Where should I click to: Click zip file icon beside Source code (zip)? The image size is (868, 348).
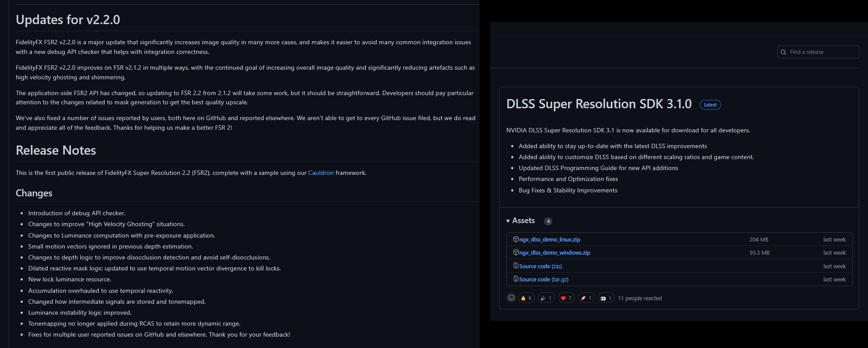516,266
